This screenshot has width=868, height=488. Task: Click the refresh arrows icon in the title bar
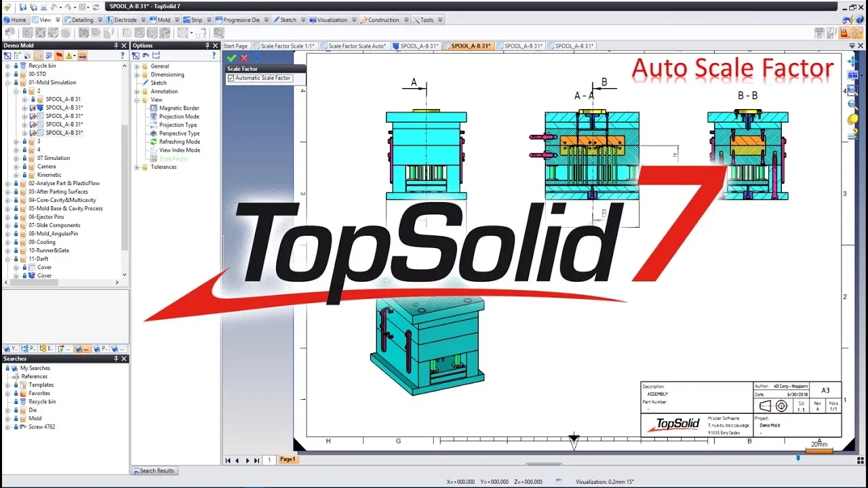click(x=96, y=7)
